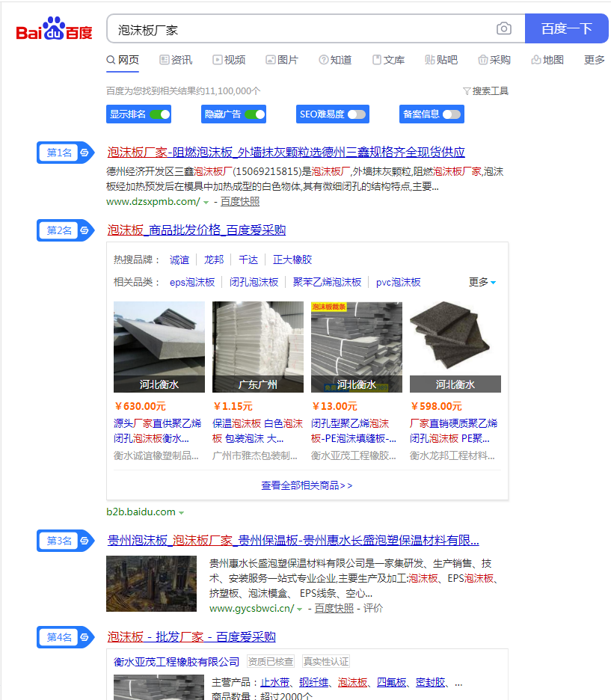The width and height of the screenshot is (611, 700).
Task: Click the refresh icon beside 第1名 badge
Action: click(x=85, y=153)
